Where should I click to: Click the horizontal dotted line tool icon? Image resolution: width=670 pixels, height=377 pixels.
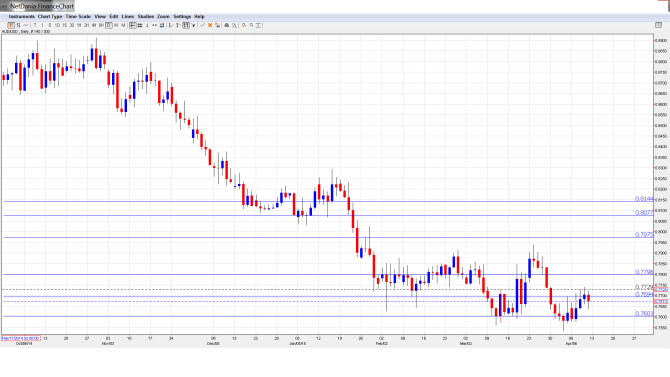click(x=155, y=26)
